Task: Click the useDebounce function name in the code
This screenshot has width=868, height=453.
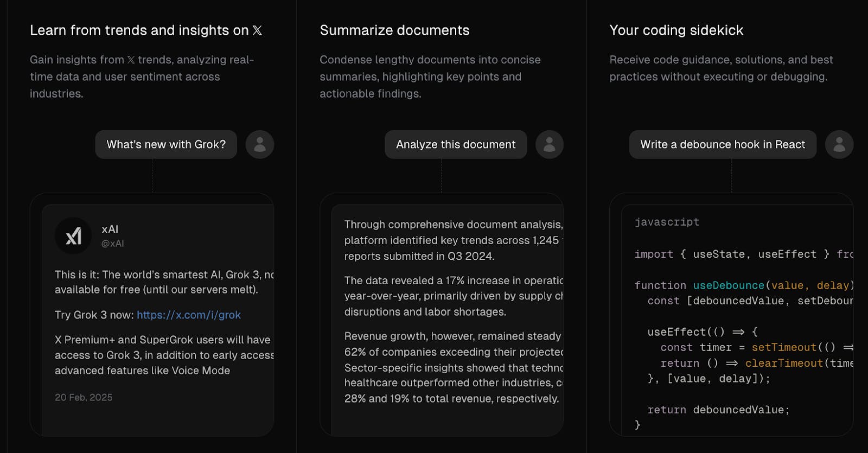Action: [728, 285]
